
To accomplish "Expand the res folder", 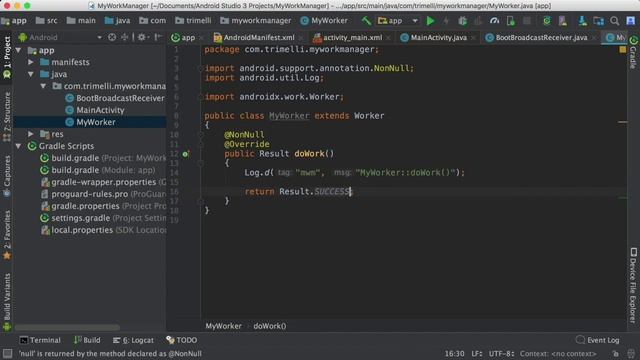I will tap(31, 134).
